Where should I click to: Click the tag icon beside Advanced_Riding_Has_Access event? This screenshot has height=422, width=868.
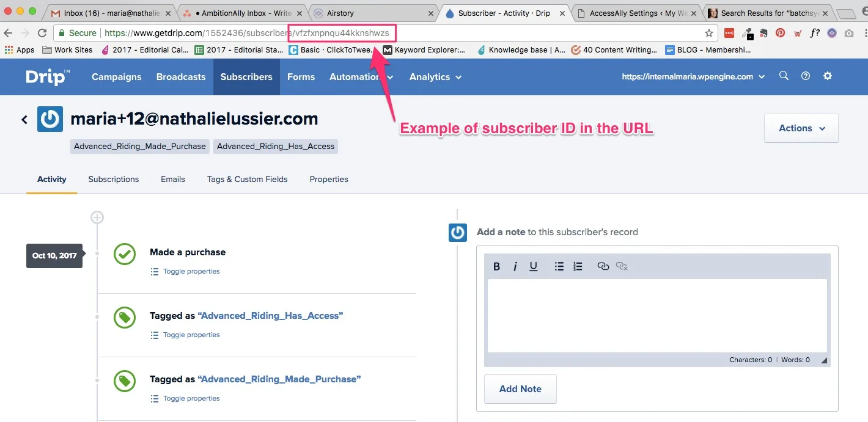125,318
